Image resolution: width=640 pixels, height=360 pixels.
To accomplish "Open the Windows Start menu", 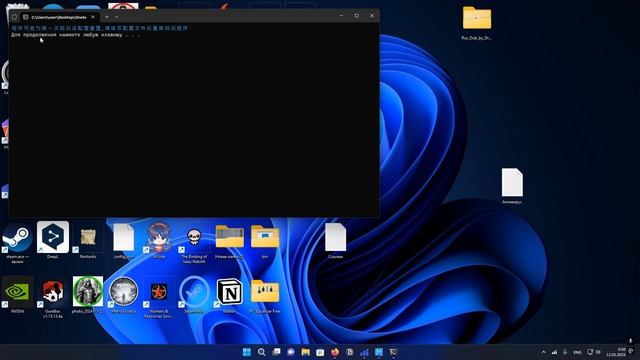I will (247, 352).
